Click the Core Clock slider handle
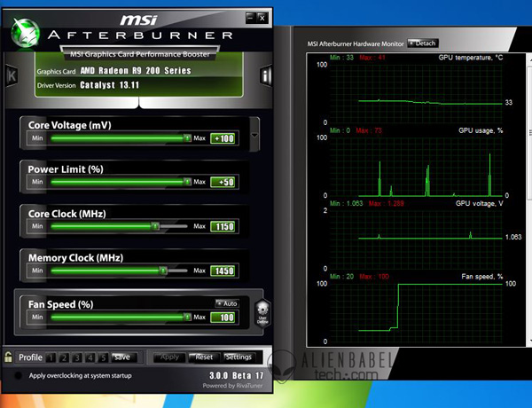Image resolution: width=532 pixels, height=408 pixels. point(155,226)
